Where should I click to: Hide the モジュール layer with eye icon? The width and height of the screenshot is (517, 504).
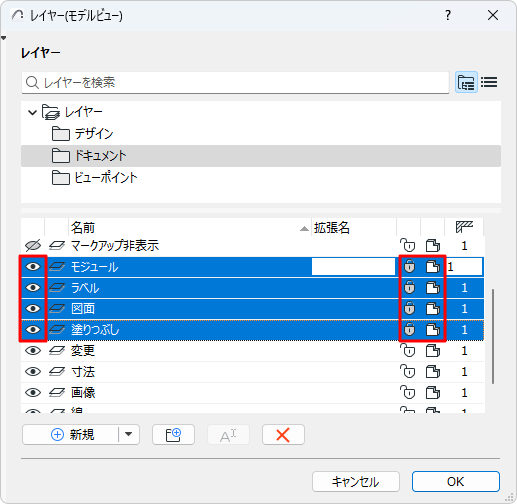pyautogui.click(x=33, y=267)
